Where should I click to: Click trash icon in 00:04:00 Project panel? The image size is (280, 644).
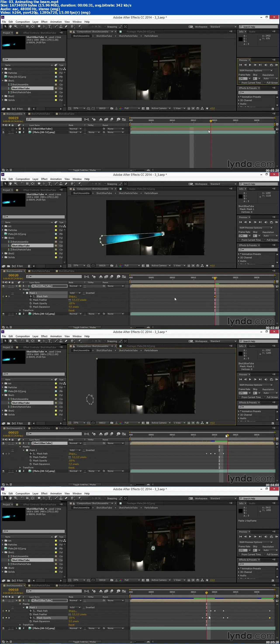point(29,424)
